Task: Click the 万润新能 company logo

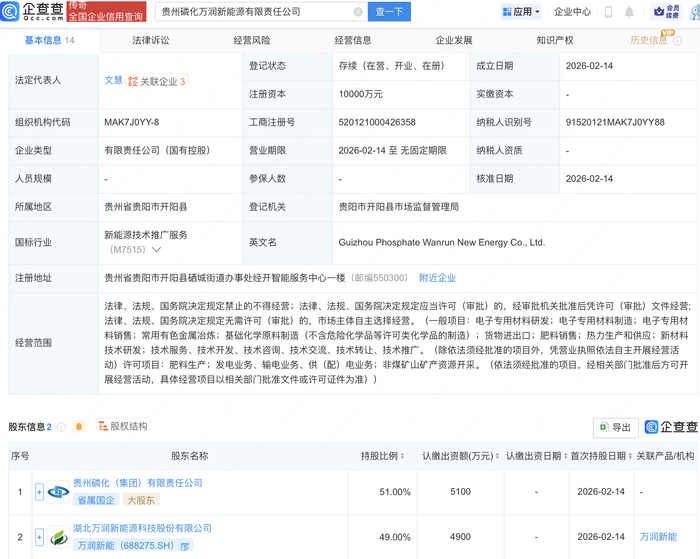Action: 58,537
